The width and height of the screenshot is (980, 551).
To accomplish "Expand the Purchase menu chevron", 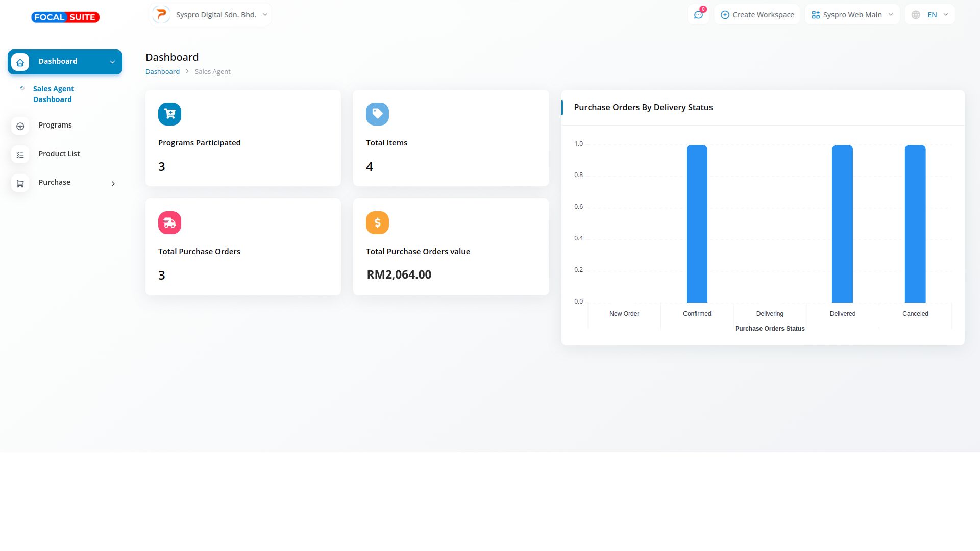I will click(113, 183).
